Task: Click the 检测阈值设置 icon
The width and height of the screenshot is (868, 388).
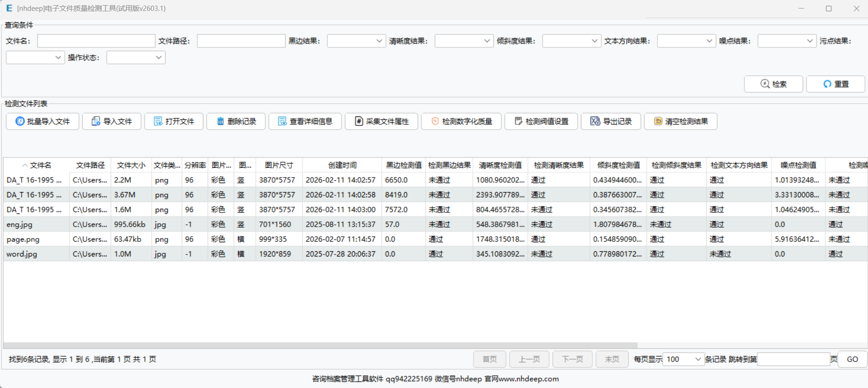Action: pos(518,121)
